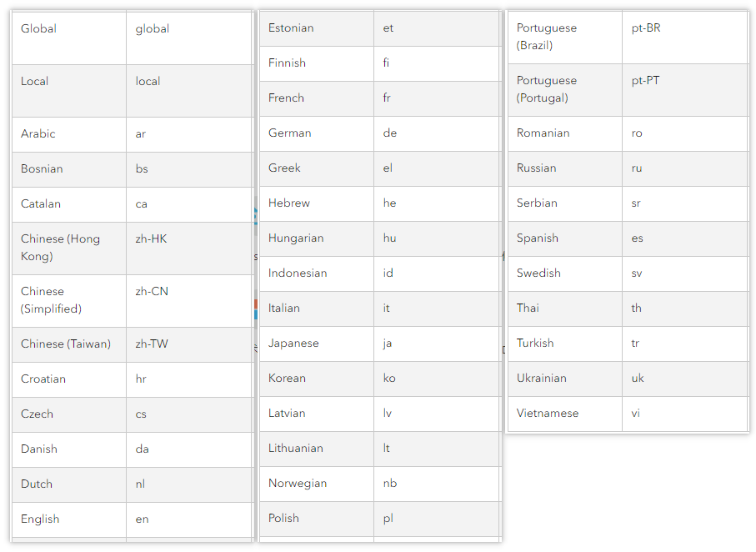
Task: Select the "pt-PT" code cell
Action: 646,81
